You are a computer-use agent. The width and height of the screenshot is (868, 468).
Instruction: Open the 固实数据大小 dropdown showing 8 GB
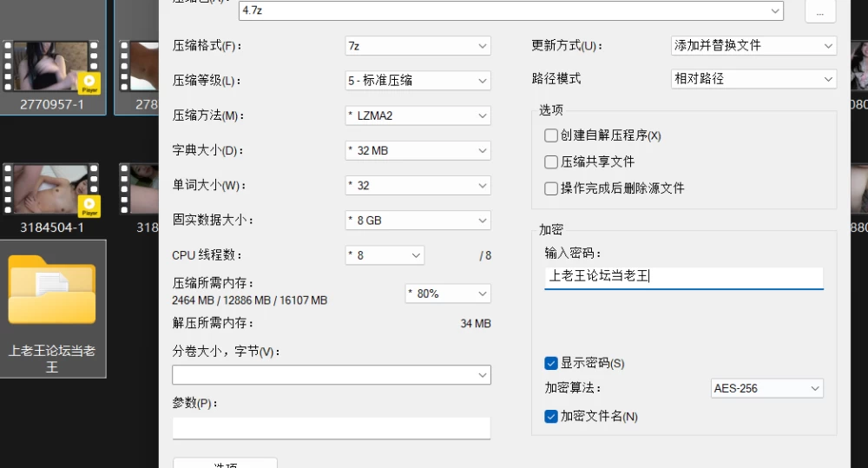pyautogui.click(x=418, y=221)
